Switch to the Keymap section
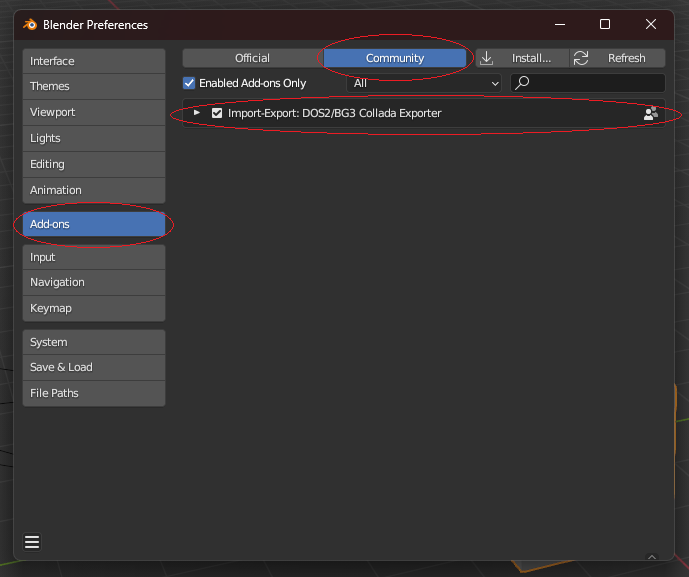 94,308
